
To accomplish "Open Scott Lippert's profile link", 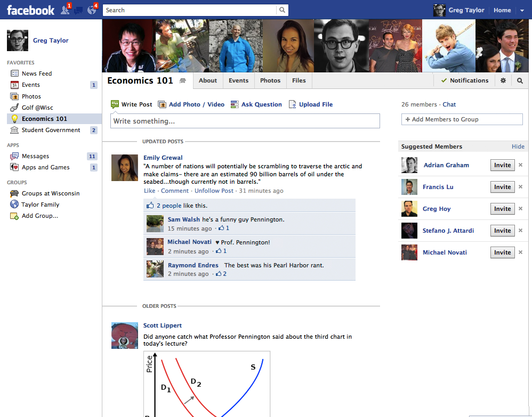I will 162,325.
